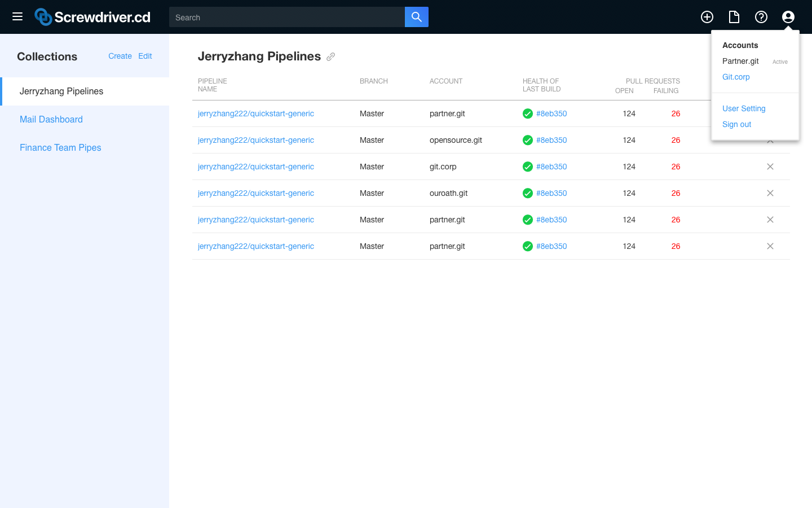Click the Screwdriver.cd logo
Image resolution: width=812 pixels, height=508 pixels.
click(92, 17)
